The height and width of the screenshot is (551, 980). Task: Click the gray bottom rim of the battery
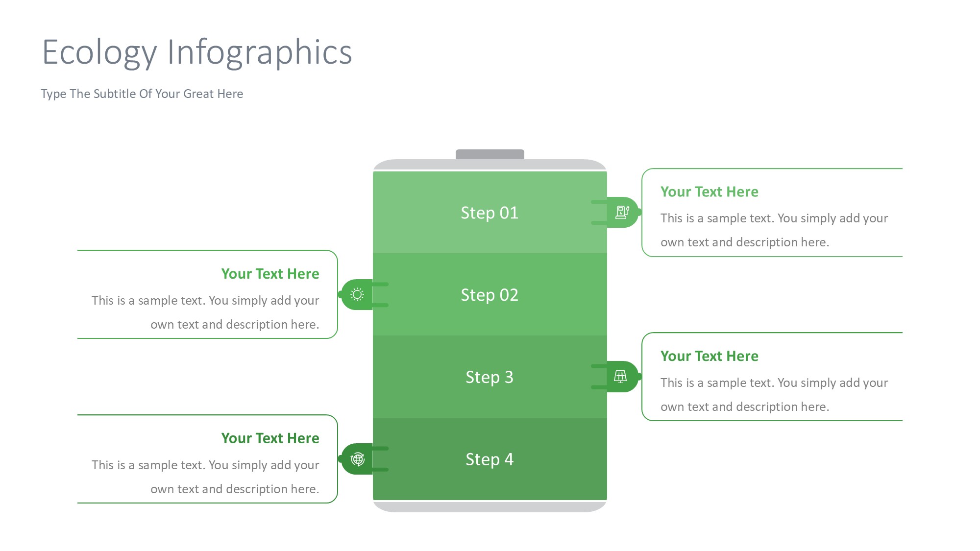(490, 506)
